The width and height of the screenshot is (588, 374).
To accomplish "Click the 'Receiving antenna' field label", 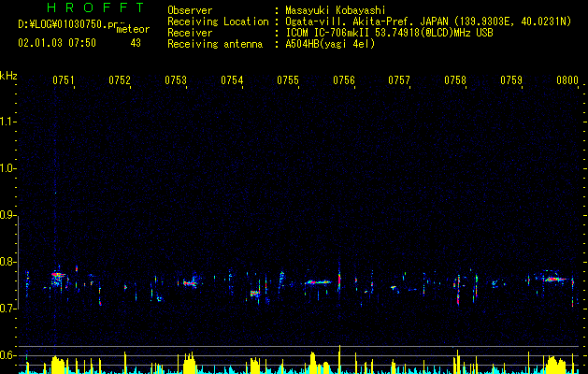I will (215, 44).
